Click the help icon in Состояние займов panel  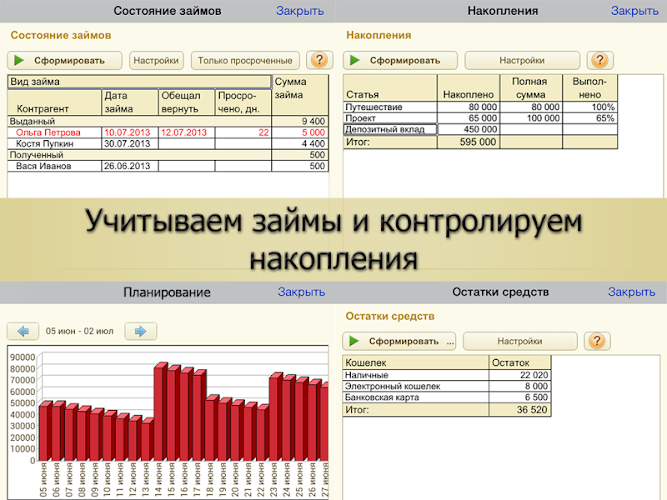[x=319, y=60]
